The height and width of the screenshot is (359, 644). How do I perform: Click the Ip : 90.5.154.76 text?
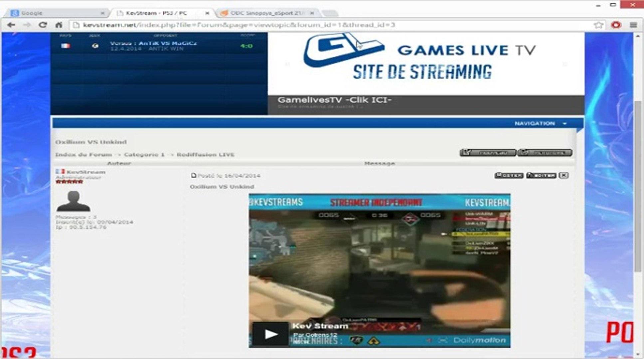pos(81,227)
